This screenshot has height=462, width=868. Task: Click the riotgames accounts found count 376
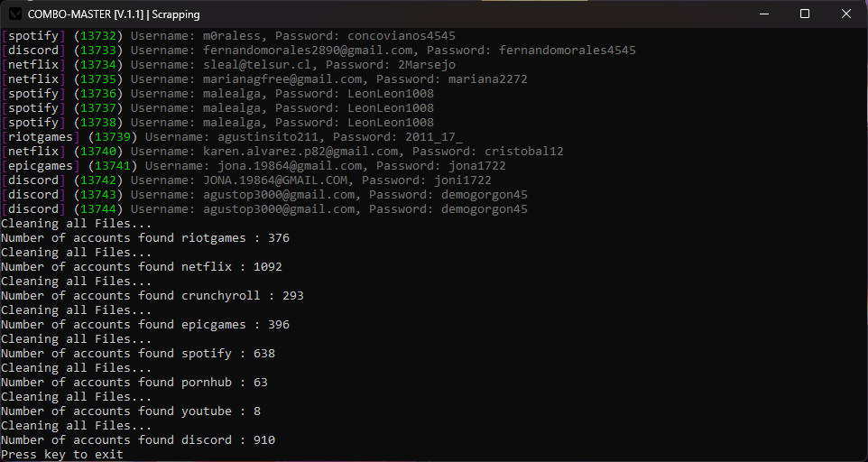click(279, 238)
